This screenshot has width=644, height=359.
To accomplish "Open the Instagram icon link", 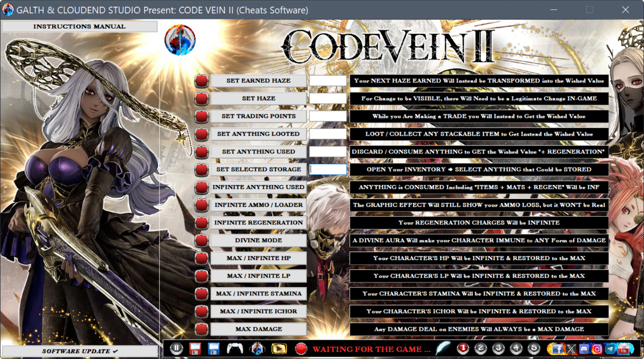I will [597, 349].
